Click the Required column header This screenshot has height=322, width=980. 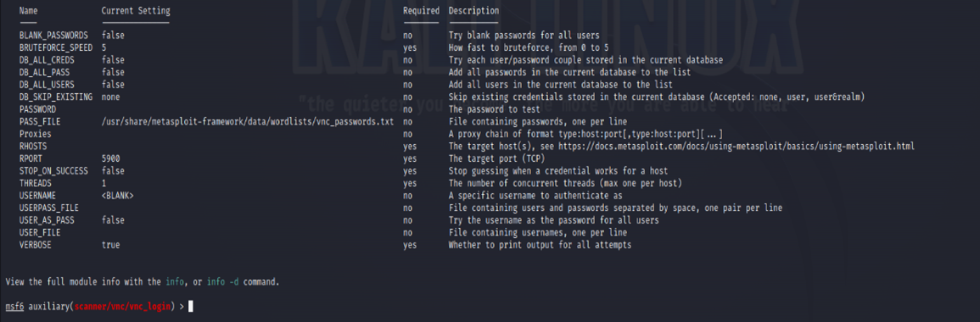[x=421, y=11]
